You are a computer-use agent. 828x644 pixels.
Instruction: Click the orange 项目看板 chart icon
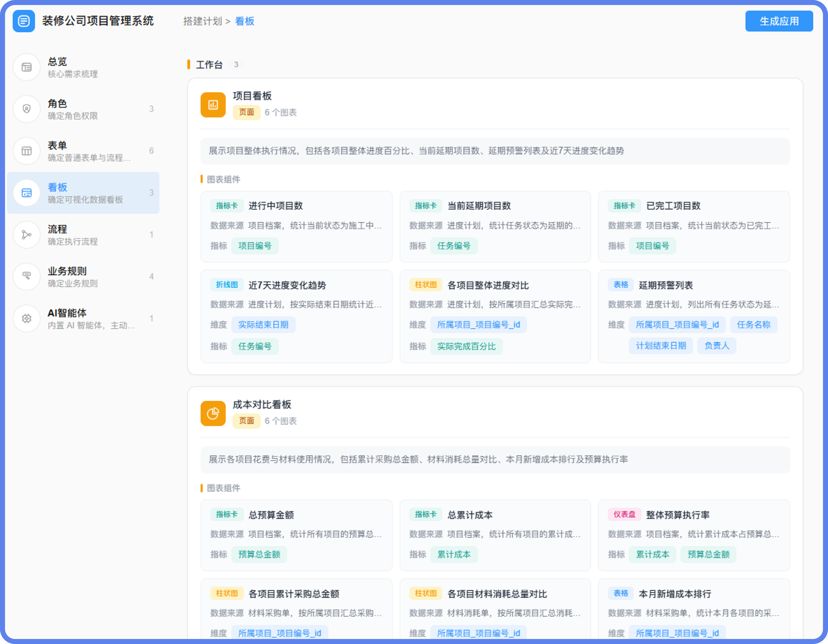click(x=213, y=105)
